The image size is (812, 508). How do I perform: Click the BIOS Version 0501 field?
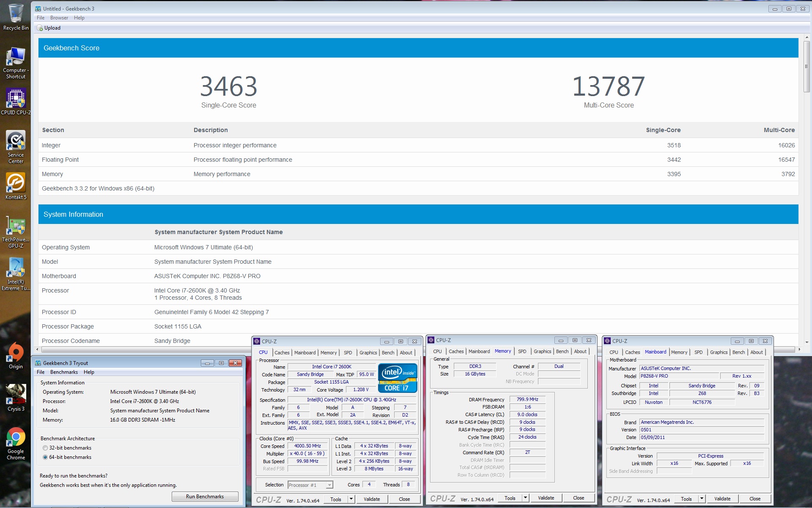point(702,430)
